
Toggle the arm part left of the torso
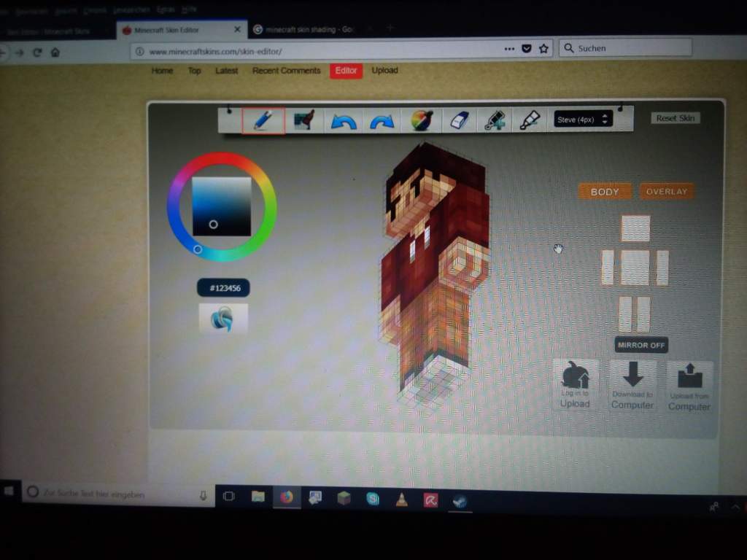[x=608, y=268]
